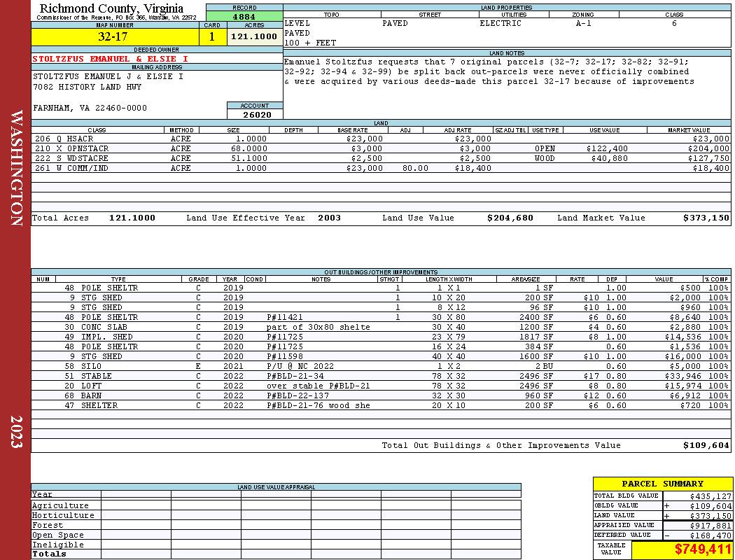
Task: Click the CONC SLAB improvement row
Action: coord(381,327)
